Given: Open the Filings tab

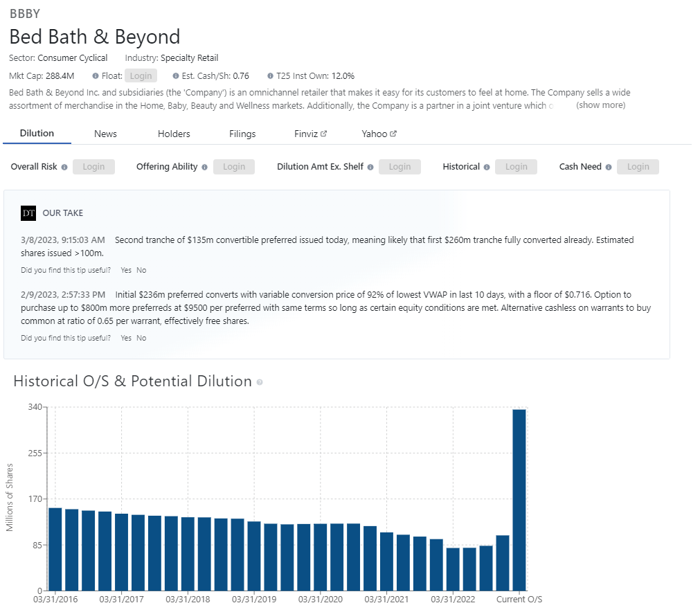Looking at the screenshot, I should pyautogui.click(x=242, y=134).
